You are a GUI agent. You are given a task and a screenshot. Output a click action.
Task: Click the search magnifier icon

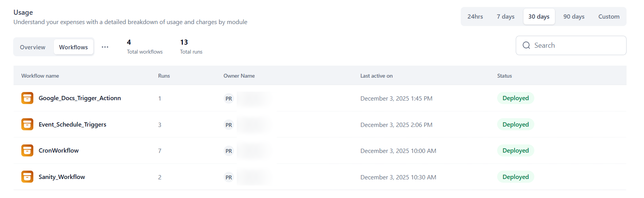point(526,45)
